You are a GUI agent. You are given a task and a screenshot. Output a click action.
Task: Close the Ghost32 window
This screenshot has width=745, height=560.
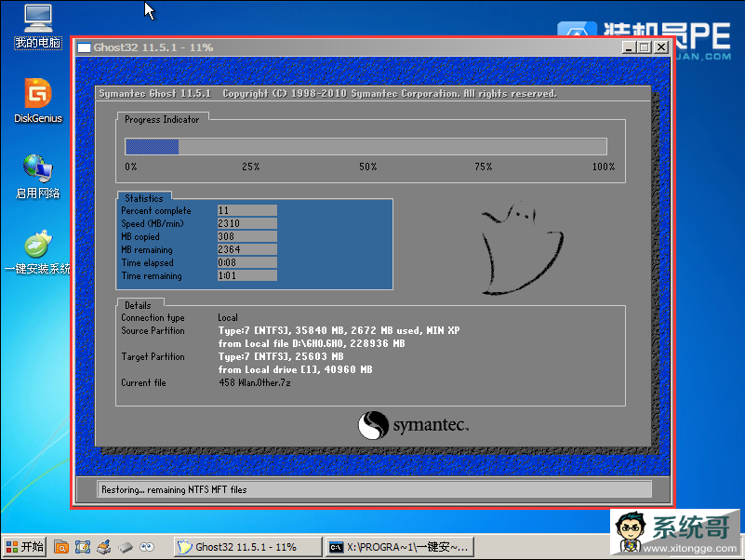pyautogui.click(x=661, y=47)
